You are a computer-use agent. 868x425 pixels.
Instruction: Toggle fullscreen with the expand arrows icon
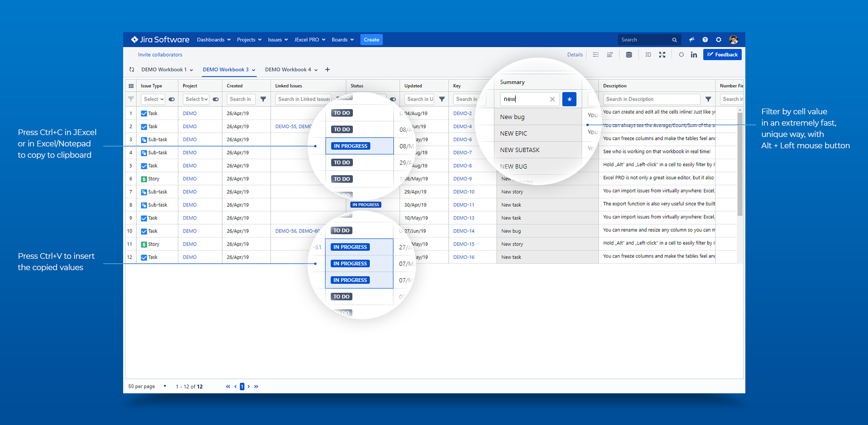tap(662, 55)
